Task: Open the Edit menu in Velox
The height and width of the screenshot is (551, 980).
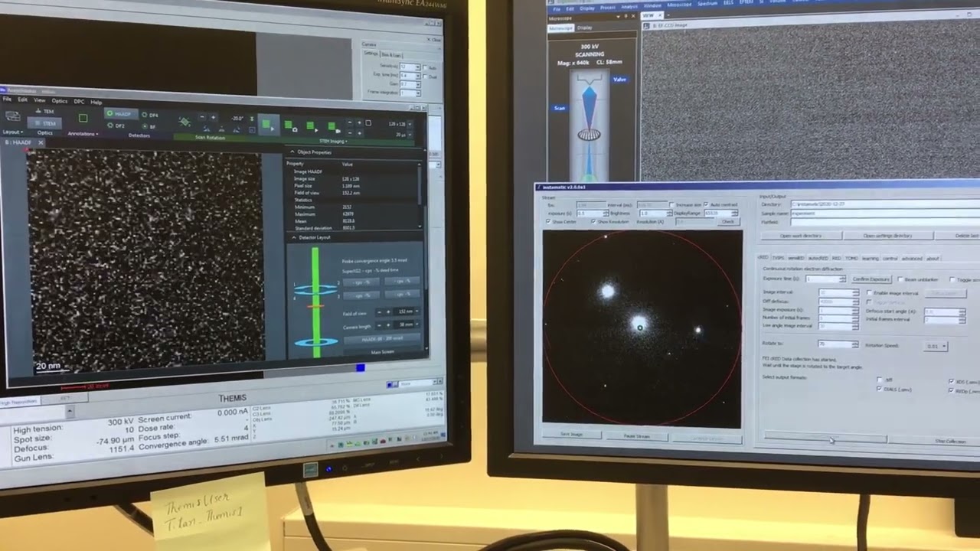Action: tap(23, 99)
